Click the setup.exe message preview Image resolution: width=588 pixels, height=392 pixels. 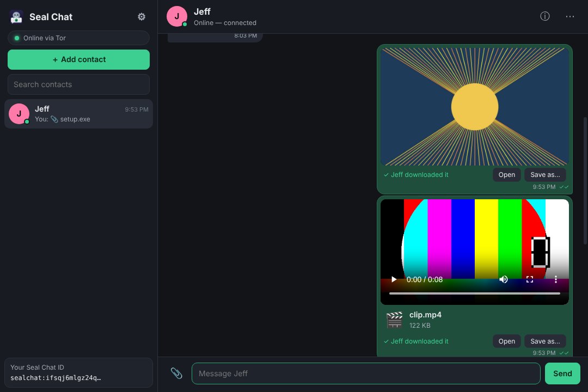pos(63,119)
